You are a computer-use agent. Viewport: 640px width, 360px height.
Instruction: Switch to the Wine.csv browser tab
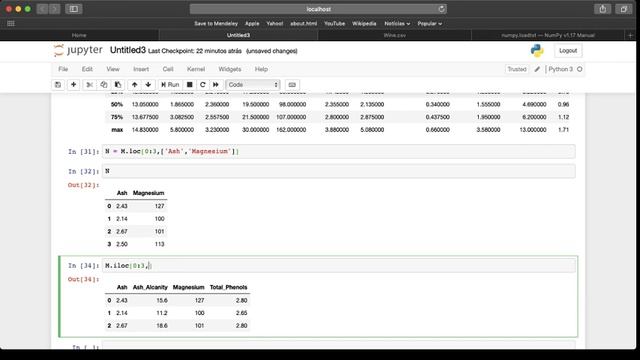[x=394, y=36]
